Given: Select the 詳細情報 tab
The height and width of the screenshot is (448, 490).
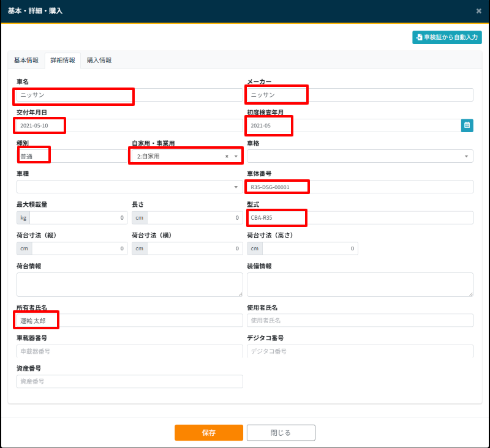Looking at the screenshot, I should click(x=63, y=60).
